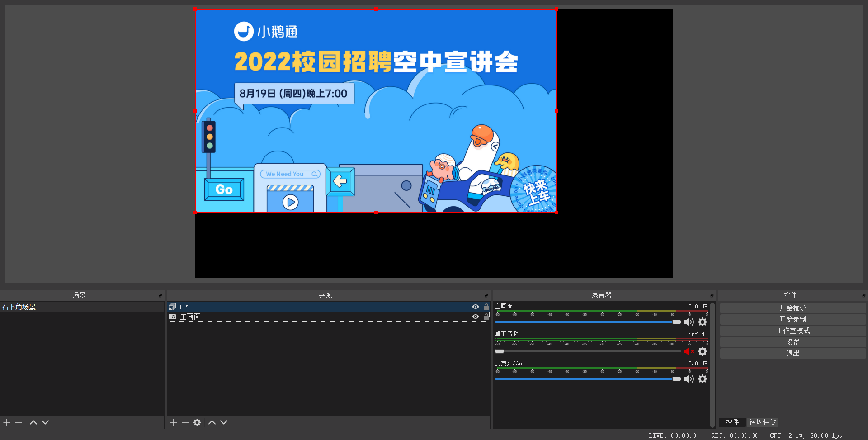Mute the 主画面 audio speaker icon

689,322
